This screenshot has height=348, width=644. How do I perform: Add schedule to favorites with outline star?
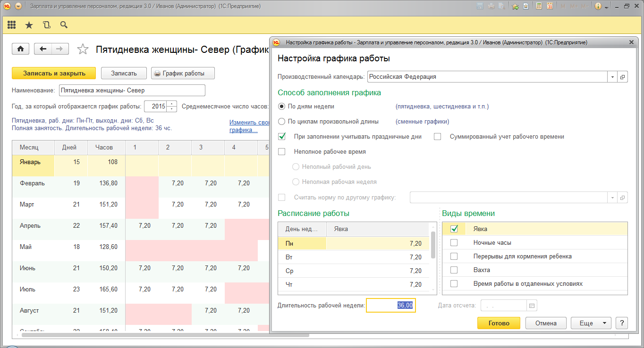click(x=83, y=50)
